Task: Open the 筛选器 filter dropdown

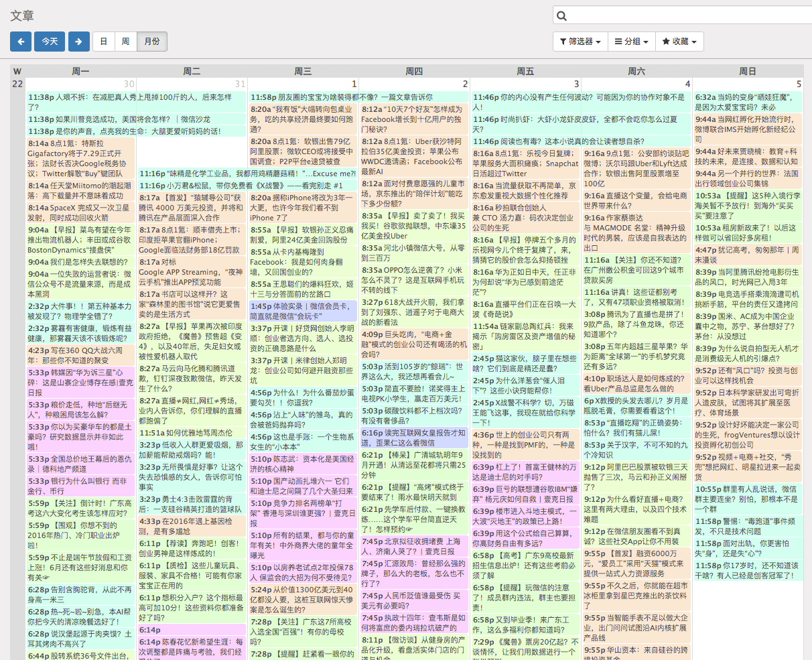Action: tap(580, 42)
